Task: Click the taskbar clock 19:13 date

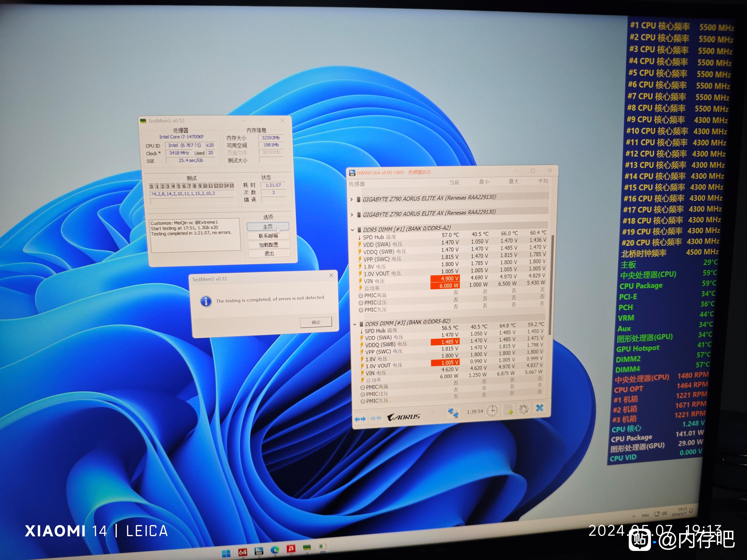Action: [680, 512]
